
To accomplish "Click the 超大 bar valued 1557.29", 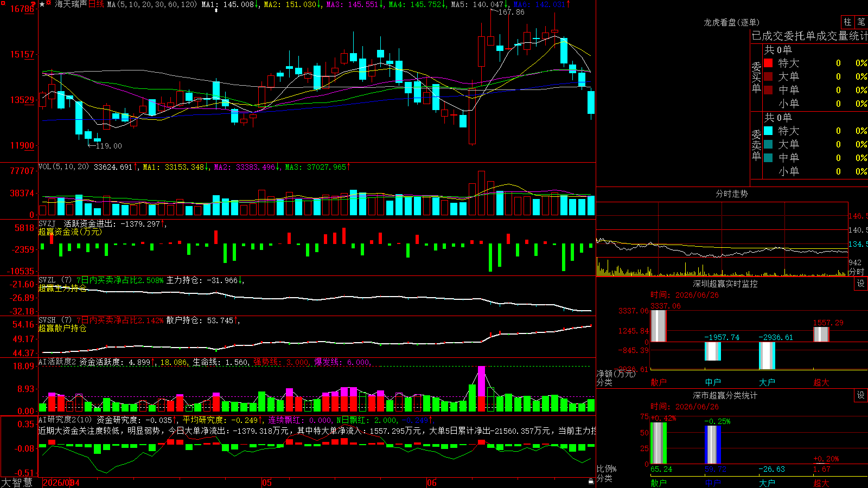I will [821, 335].
